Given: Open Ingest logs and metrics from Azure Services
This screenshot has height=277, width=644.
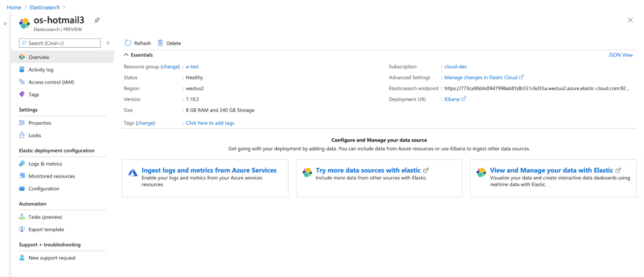Looking at the screenshot, I should (x=209, y=170).
